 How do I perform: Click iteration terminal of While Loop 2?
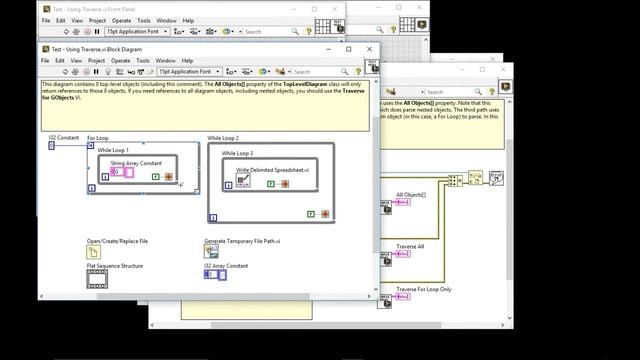pyautogui.click(x=213, y=218)
